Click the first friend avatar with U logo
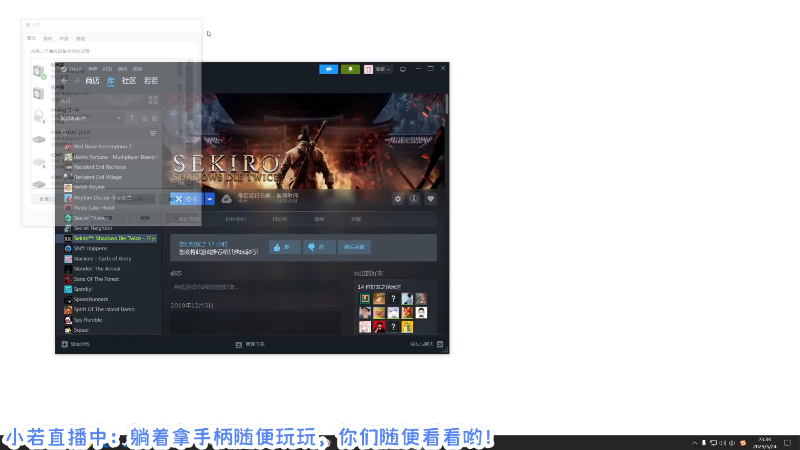This screenshot has width=800, height=450. pos(365,298)
